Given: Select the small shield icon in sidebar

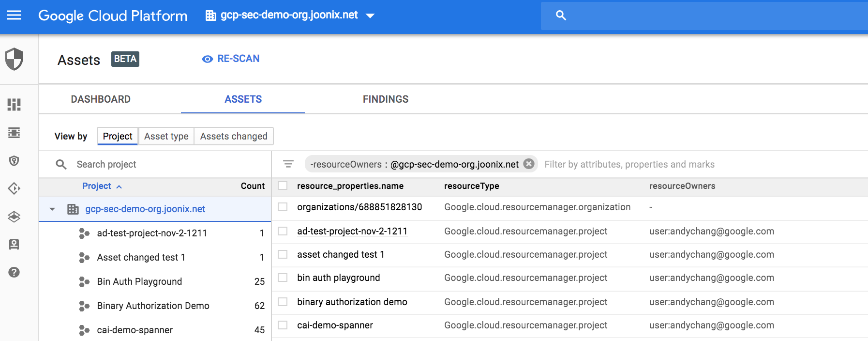Looking at the screenshot, I should [14, 161].
